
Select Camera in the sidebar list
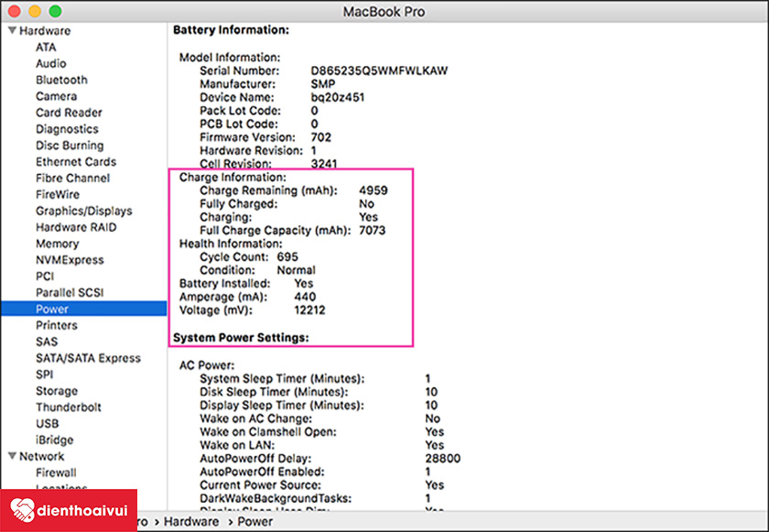tap(56, 96)
